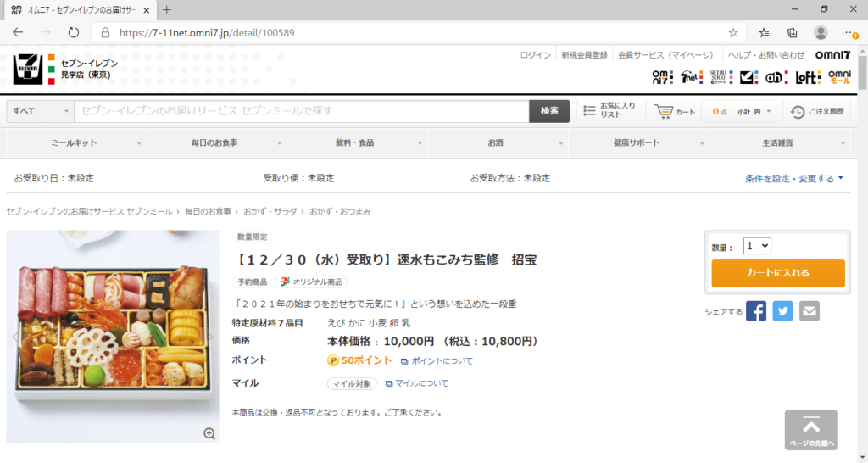Image resolution: width=868 pixels, height=463 pixels.
Task: Open the すべて search category dropdown
Action: (x=40, y=111)
